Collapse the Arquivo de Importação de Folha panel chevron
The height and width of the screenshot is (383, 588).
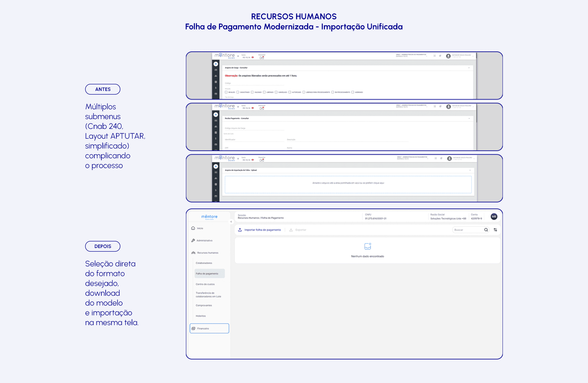pos(470,170)
